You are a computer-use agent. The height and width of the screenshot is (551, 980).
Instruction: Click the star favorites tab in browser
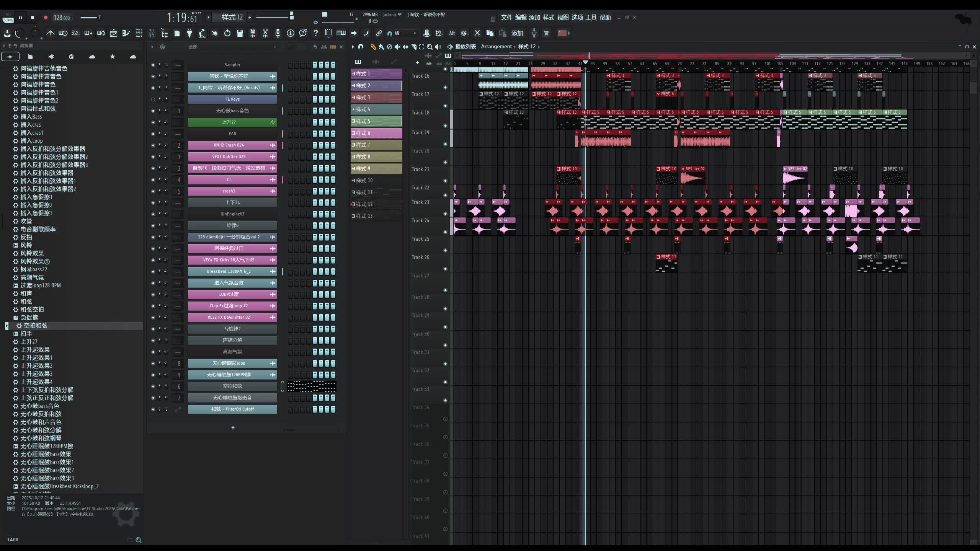(112, 57)
